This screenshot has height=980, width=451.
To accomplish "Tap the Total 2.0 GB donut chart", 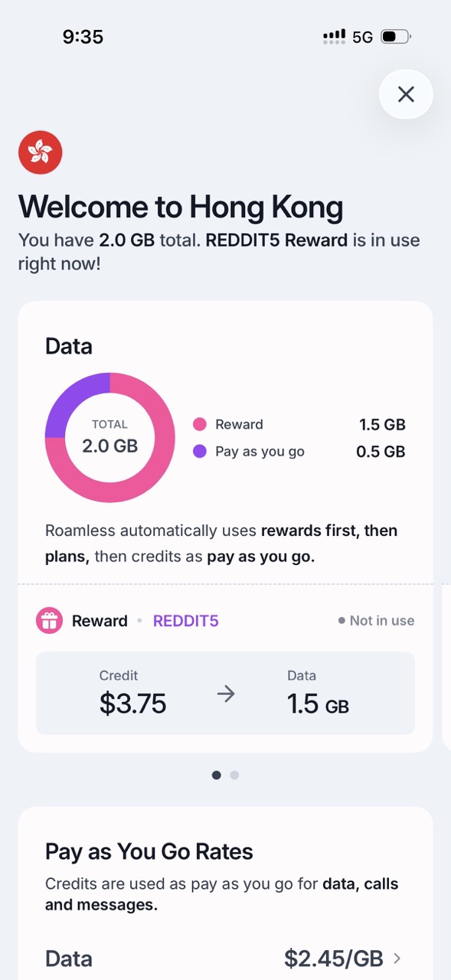I will click(x=109, y=436).
